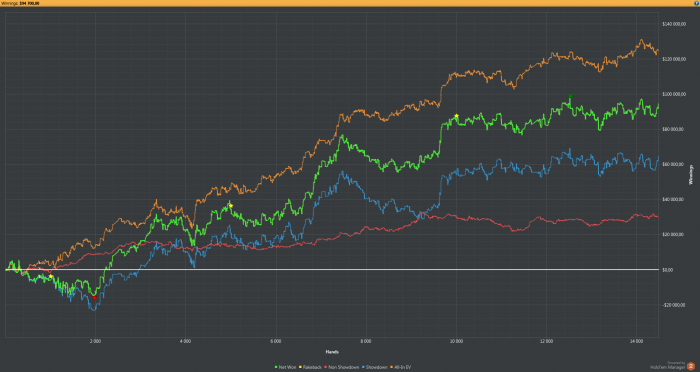Toggle the Showdown legend entry
The image size is (700, 372).
(375, 367)
